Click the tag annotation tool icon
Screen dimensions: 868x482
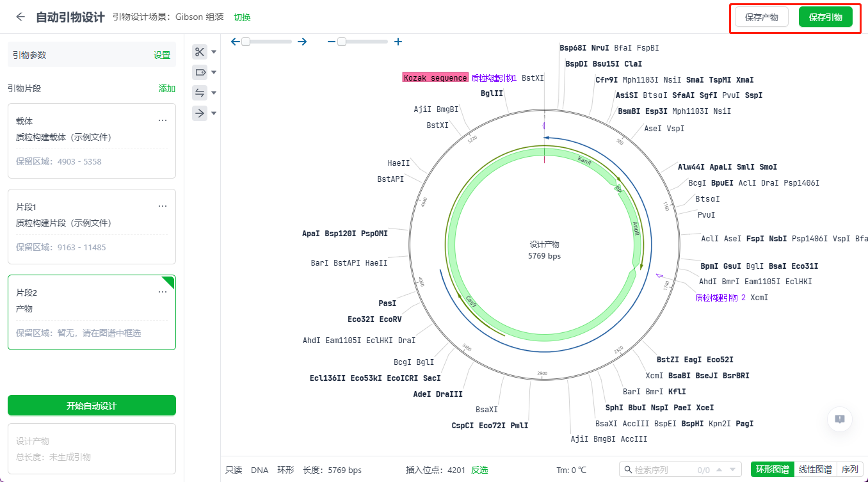tap(200, 72)
